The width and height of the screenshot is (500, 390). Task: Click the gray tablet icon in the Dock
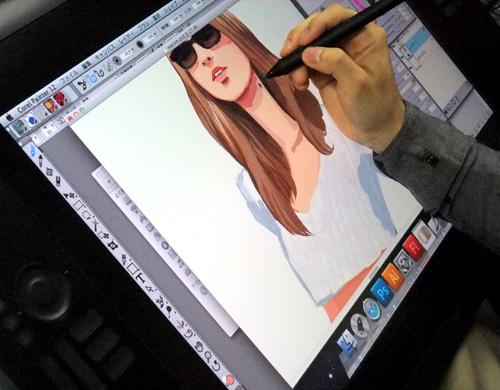(424, 234)
